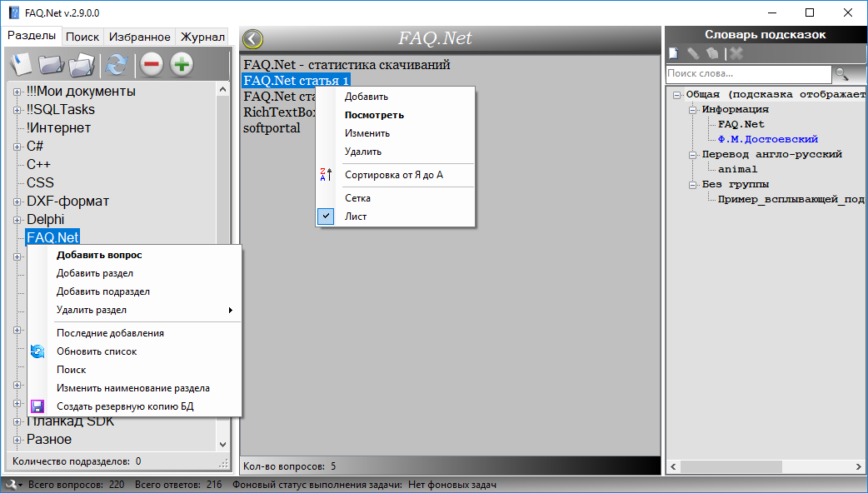The height and width of the screenshot is (493, 868).
Task: Click the sections tree scrollbar up arrow
Action: coord(223,89)
